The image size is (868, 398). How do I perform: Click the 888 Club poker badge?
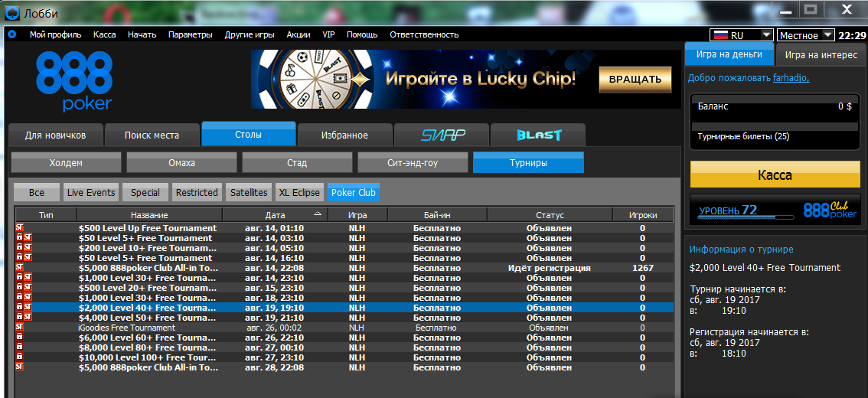click(x=829, y=209)
